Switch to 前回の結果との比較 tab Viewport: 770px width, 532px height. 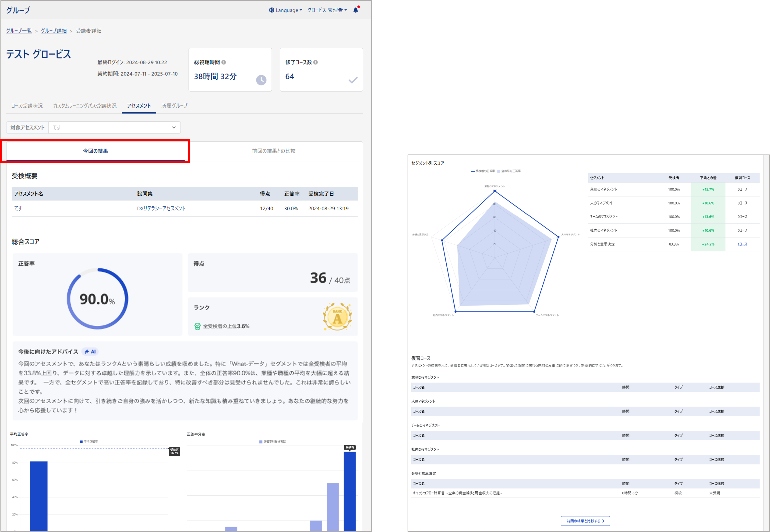274,151
